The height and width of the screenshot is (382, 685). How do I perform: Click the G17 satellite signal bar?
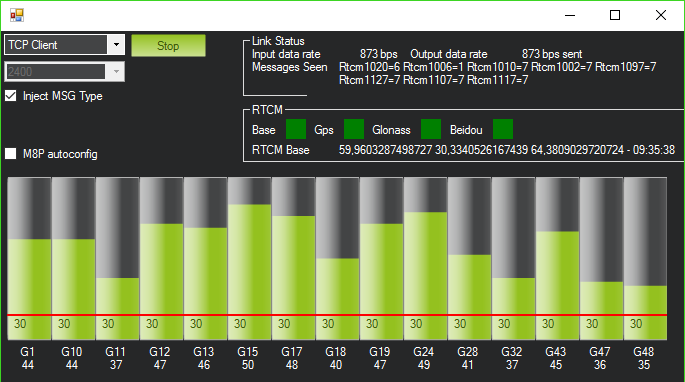[x=294, y=258]
